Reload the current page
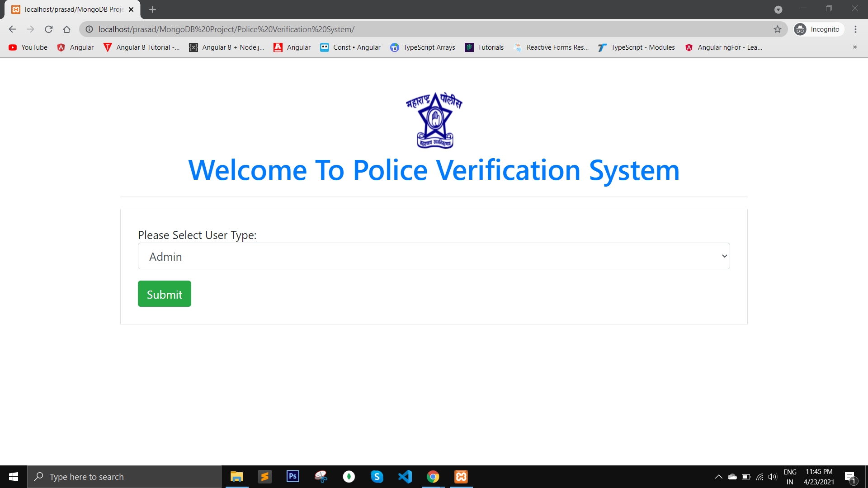Screen dimensions: 868x488 49,29
